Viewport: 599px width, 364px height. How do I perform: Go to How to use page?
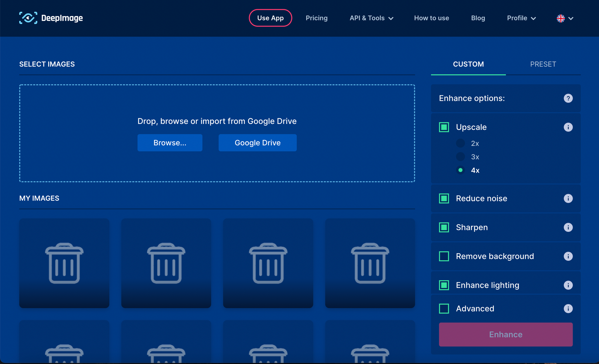pyautogui.click(x=432, y=18)
